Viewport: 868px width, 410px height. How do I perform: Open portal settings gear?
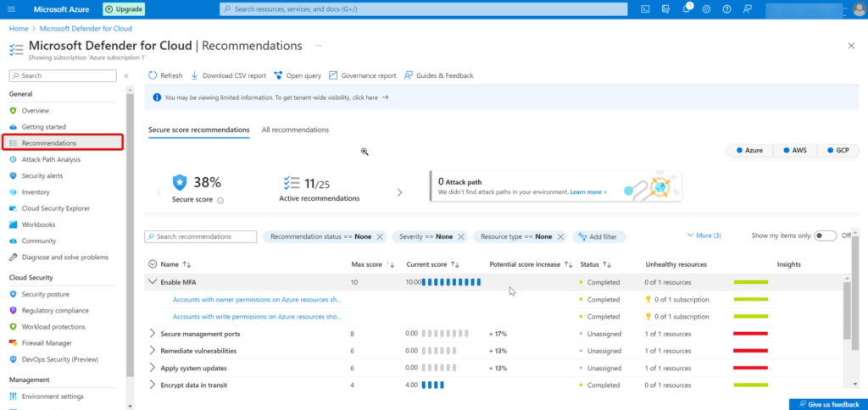click(706, 9)
